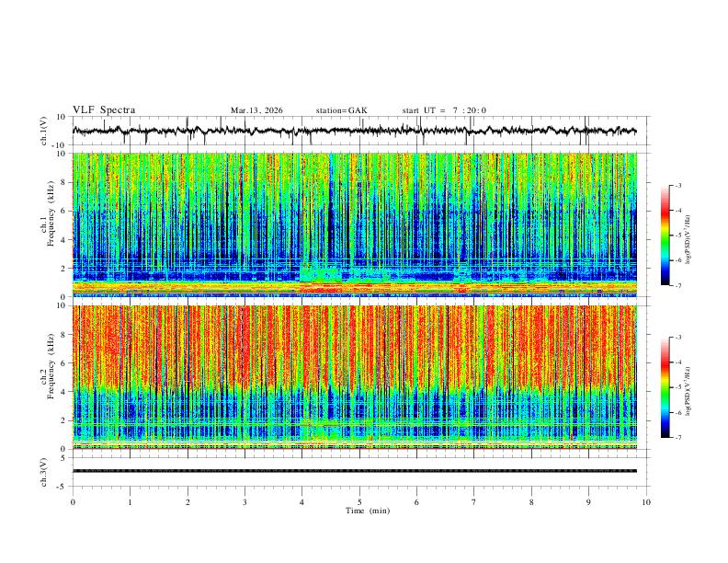This screenshot has height=563, width=728.
Task: Click the ch.3 black signal band
Action: (355, 471)
